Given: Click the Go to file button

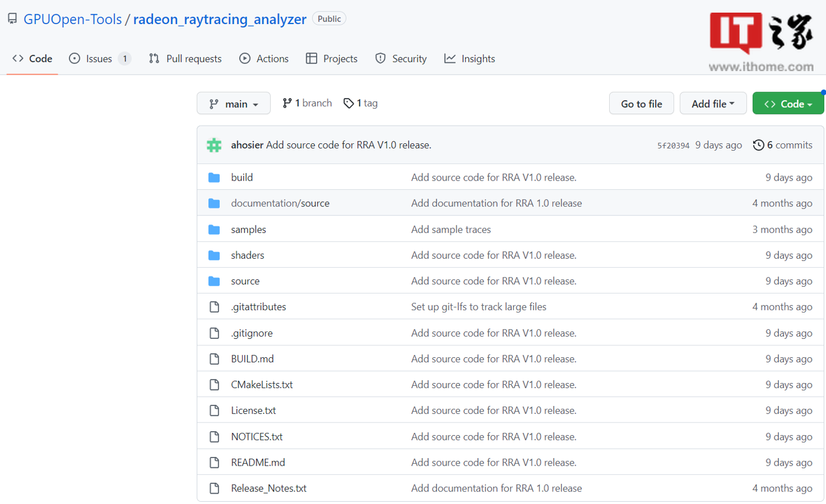Looking at the screenshot, I should click(641, 104).
